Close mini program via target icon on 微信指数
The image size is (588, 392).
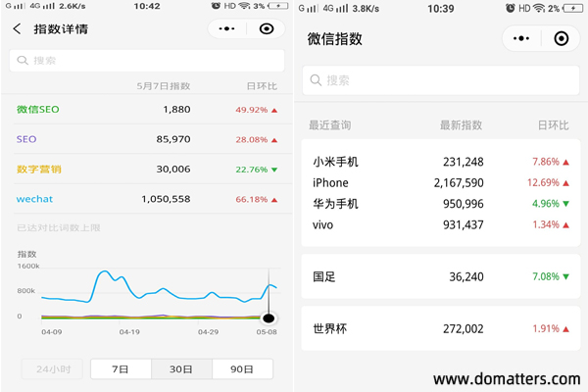(561, 38)
